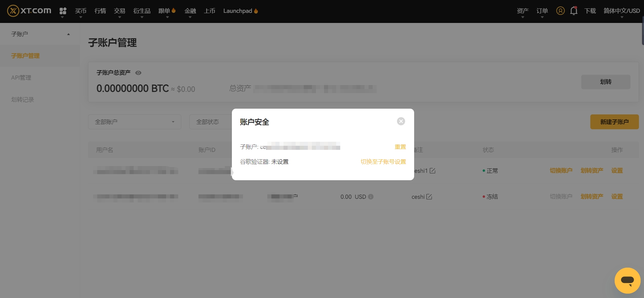Image resolution: width=644 pixels, height=298 pixels.
Task: Click 划转资产 for the 冻结 row
Action: click(x=592, y=196)
